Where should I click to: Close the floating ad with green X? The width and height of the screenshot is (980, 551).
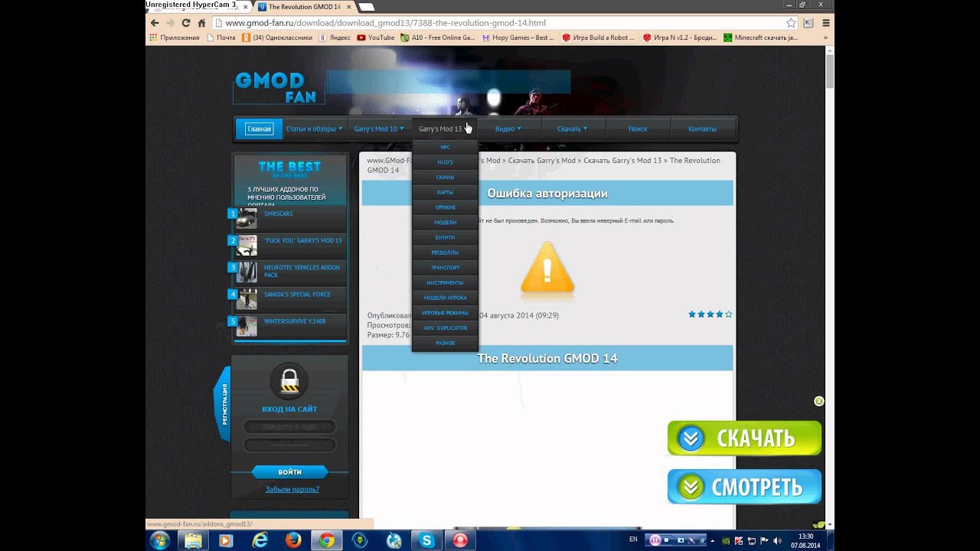coord(819,401)
